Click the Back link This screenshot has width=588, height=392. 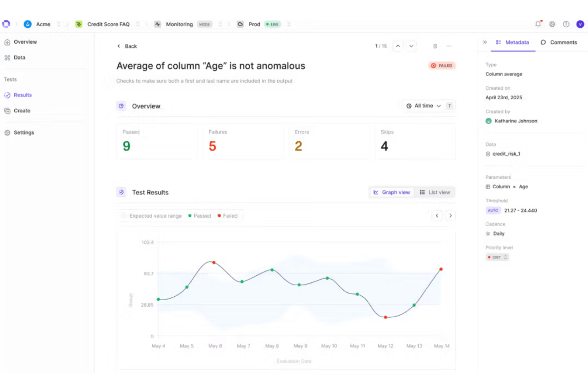127,46
